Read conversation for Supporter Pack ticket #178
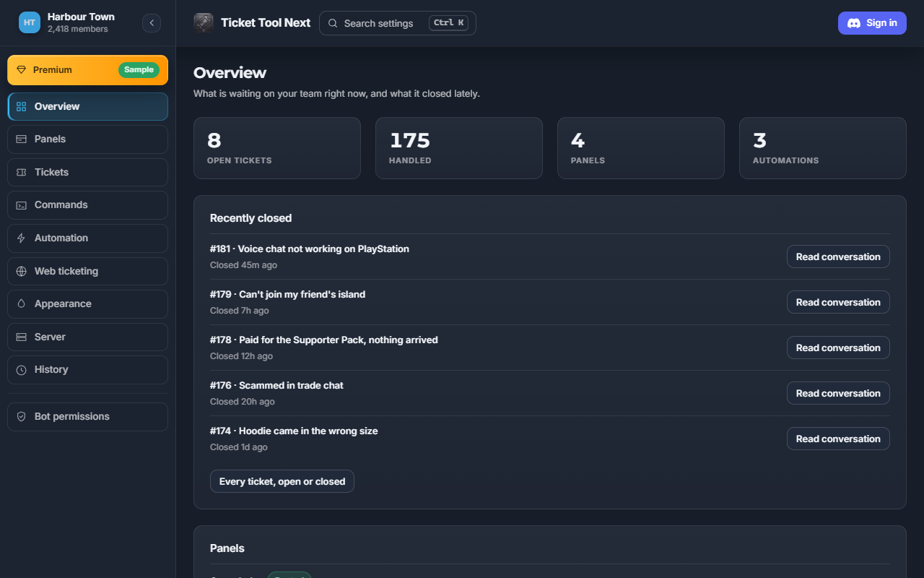 (x=838, y=348)
